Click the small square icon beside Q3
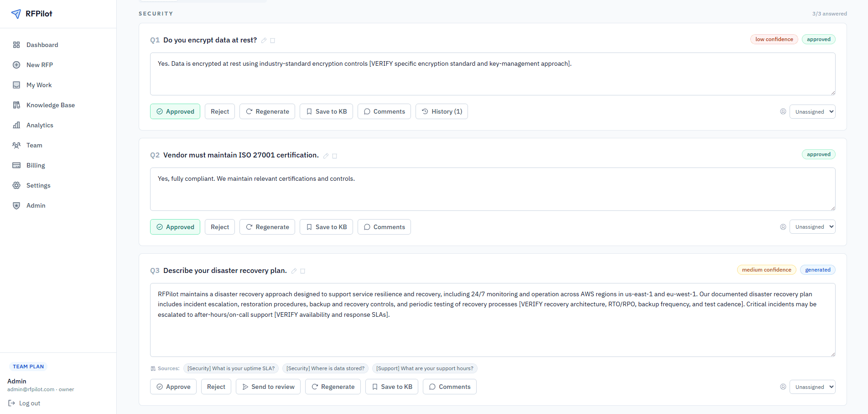Image resolution: width=868 pixels, height=414 pixels. [303, 271]
